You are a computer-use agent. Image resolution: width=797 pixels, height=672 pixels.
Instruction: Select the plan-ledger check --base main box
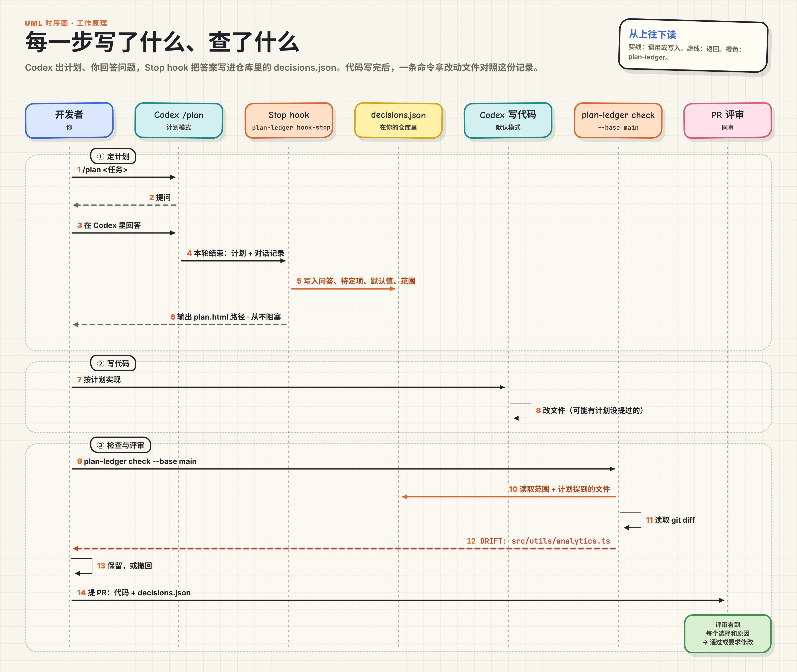618,120
